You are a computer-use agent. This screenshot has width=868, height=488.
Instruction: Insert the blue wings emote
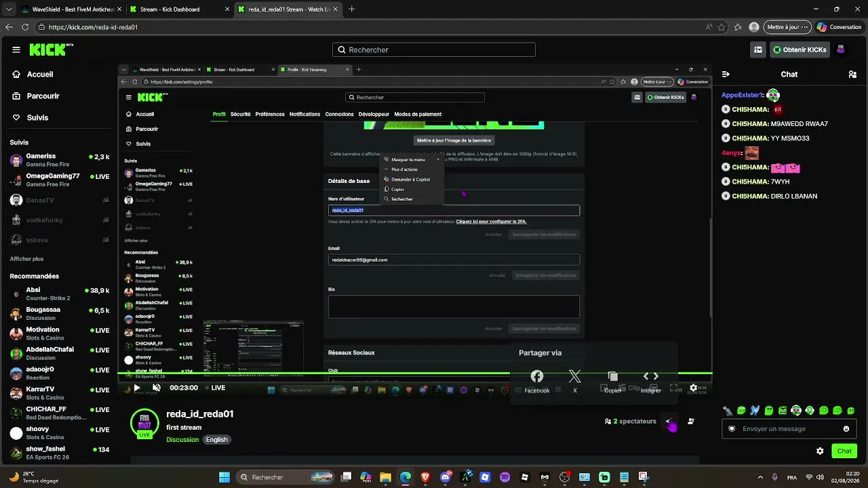tap(755, 411)
